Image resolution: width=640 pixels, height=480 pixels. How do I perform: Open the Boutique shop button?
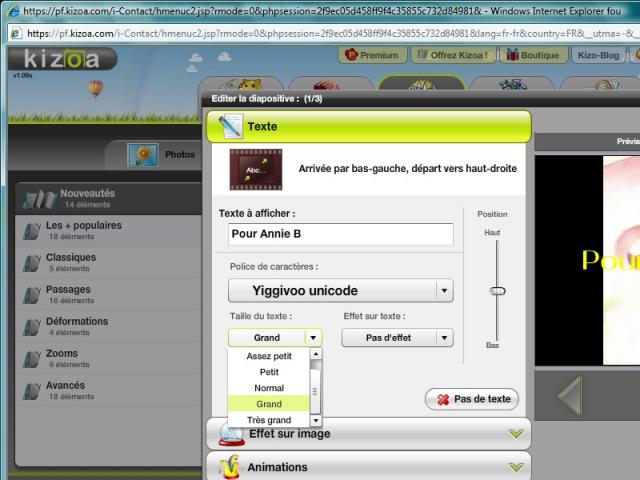tap(533, 55)
